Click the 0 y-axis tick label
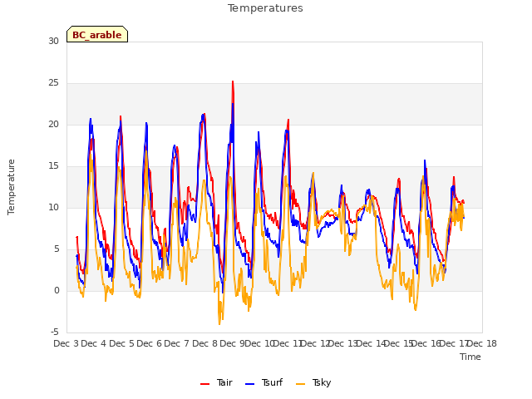The width and height of the screenshot is (532, 399). tap(57, 291)
